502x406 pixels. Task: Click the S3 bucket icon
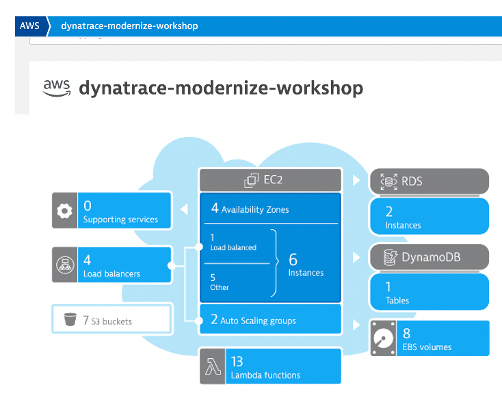tap(70, 319)
